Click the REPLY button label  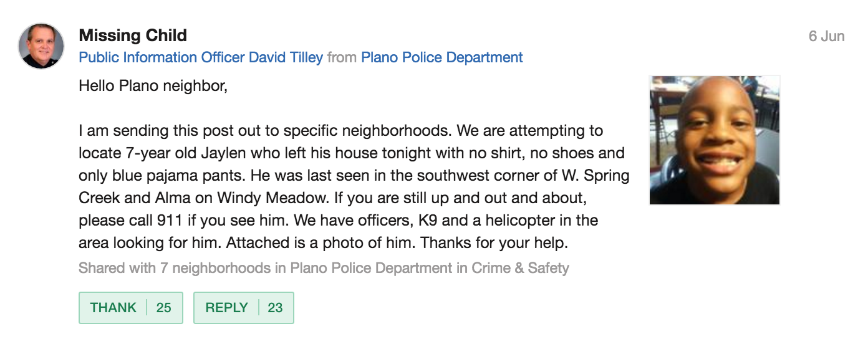[x=227, y=308]
